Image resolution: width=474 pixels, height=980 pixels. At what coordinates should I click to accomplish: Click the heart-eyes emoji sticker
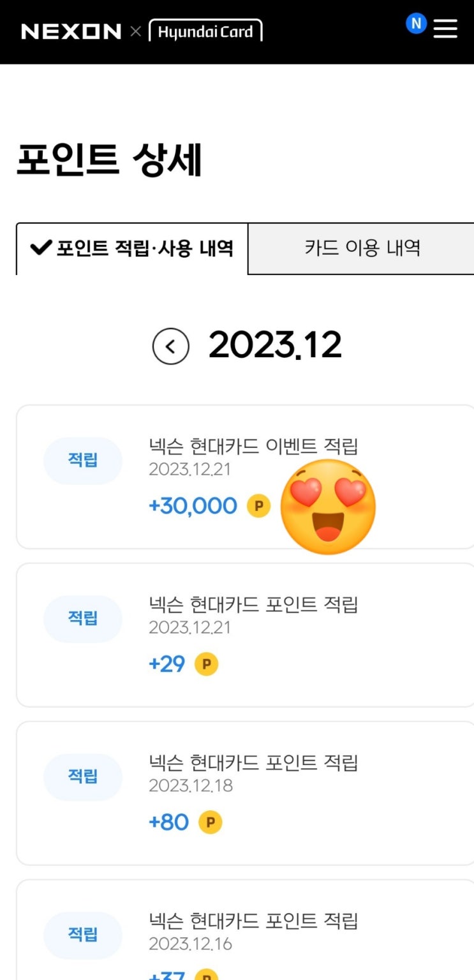pyautogui.click(x=328, y=506)
